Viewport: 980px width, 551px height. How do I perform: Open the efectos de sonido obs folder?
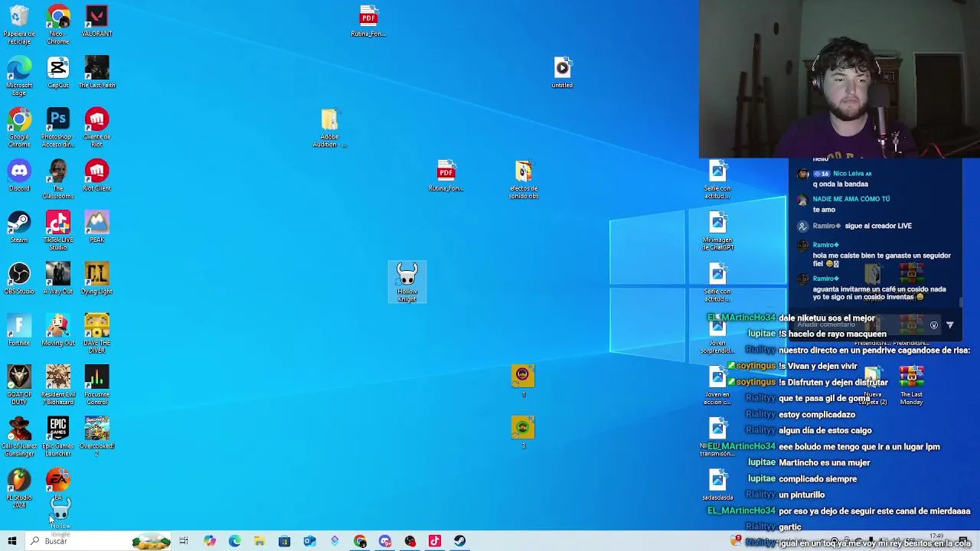[x=523, y=180]
